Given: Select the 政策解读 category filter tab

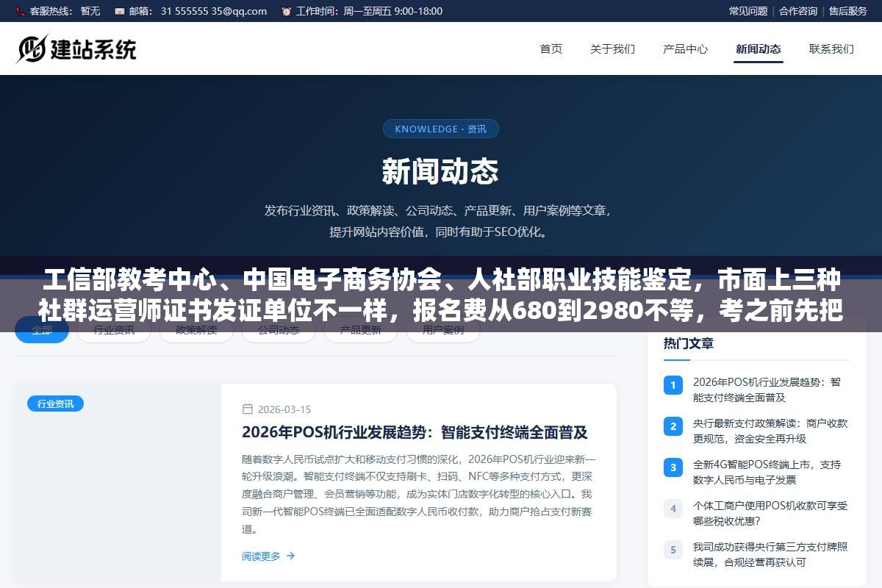Looking at the screenshot, I should (196, 330).
